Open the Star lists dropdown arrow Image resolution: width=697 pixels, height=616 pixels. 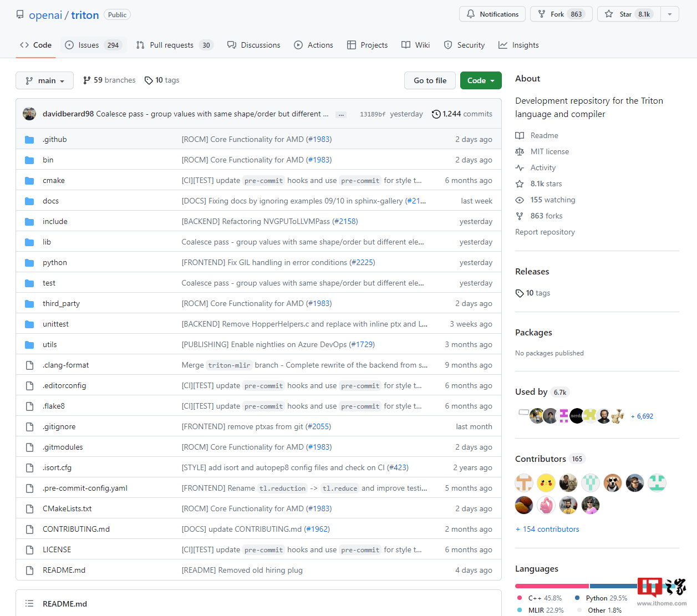[670, 14]
